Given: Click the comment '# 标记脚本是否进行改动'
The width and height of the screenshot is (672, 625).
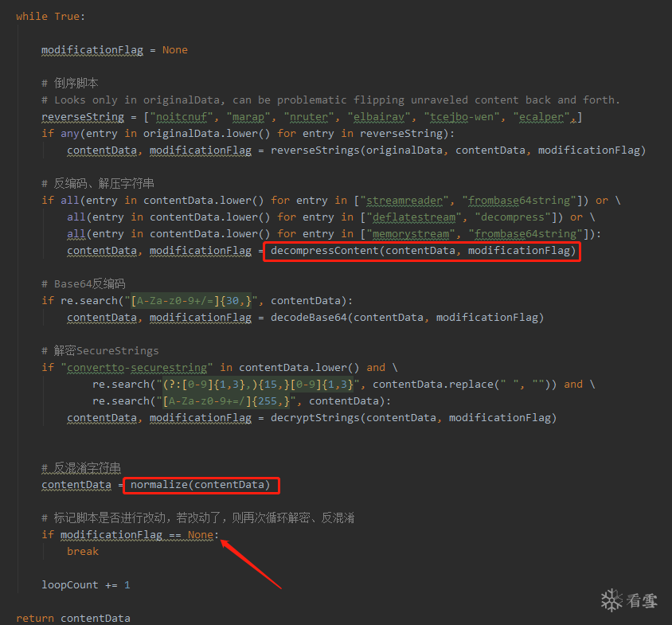Looking at the screenshot, I should coord(198,518).
